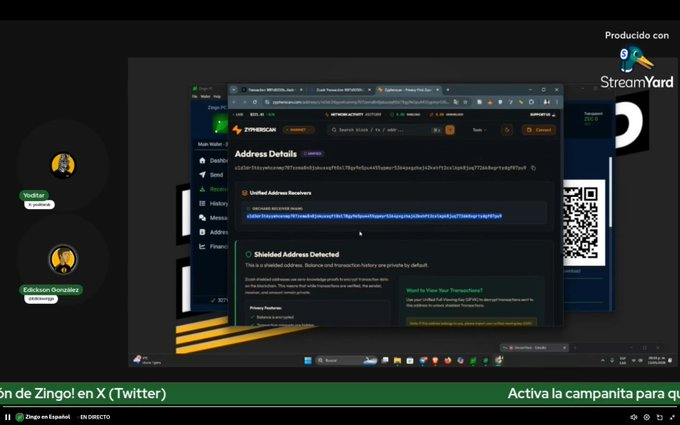Select the highlighted Orchard receiver address text
The image size is (680, 425).
point(374,216)
